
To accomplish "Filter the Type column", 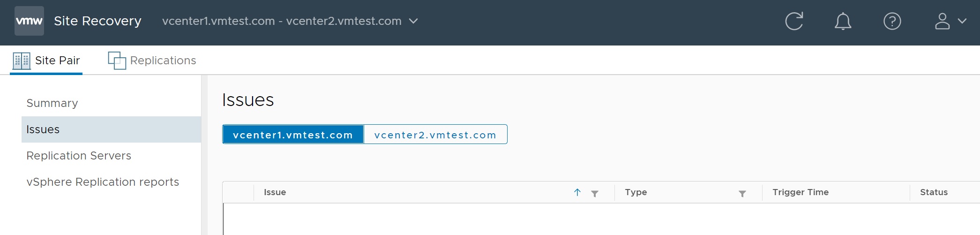I will [742, 193].
